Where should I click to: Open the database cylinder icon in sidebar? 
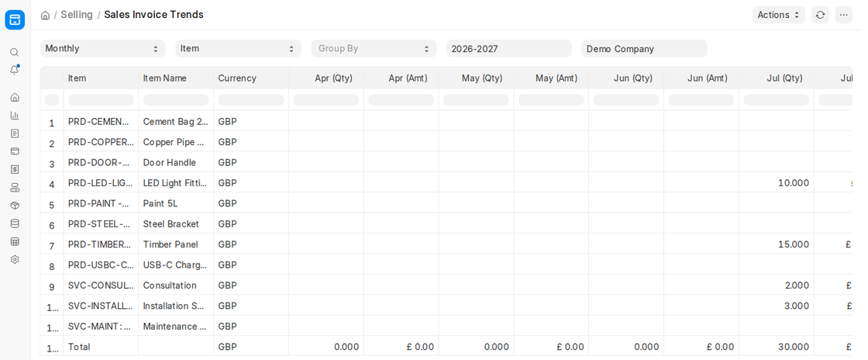click(15, 223)
